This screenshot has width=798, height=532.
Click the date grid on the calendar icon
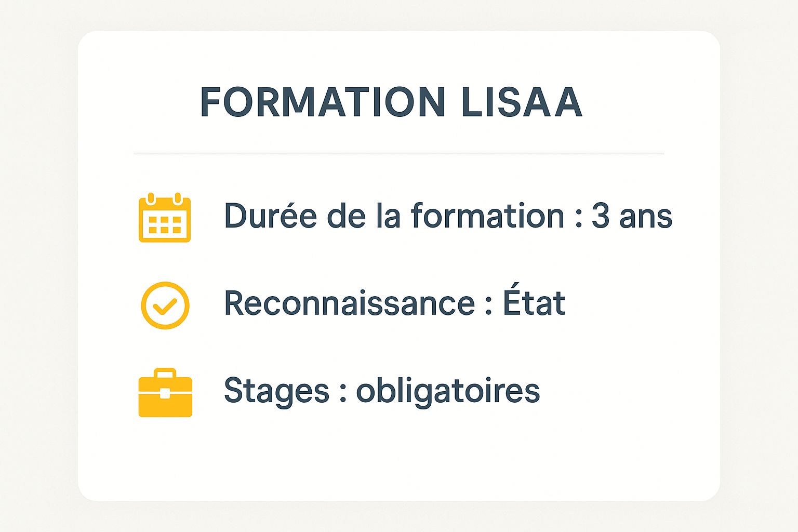(165, 224)
